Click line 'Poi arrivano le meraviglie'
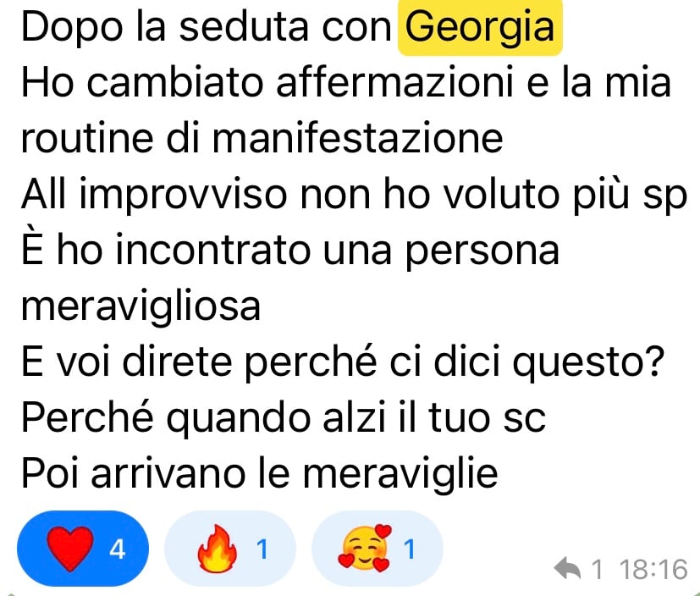 [x=259, y=473]
